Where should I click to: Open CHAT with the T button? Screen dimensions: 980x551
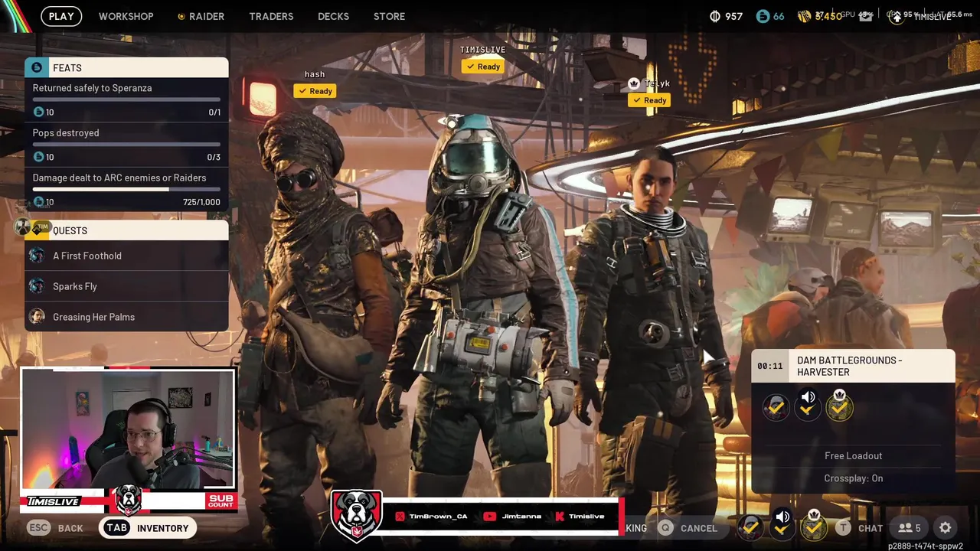coord(859,528)
